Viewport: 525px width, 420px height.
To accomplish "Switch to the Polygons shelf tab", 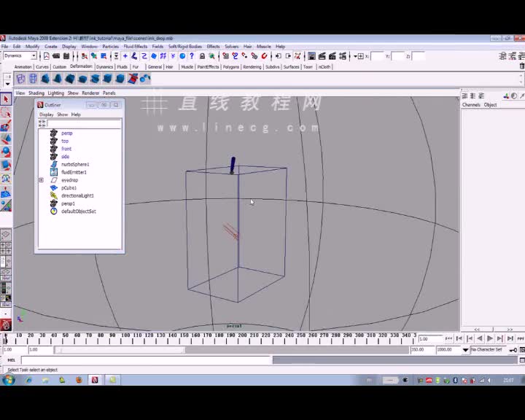I will click(230, 67).
